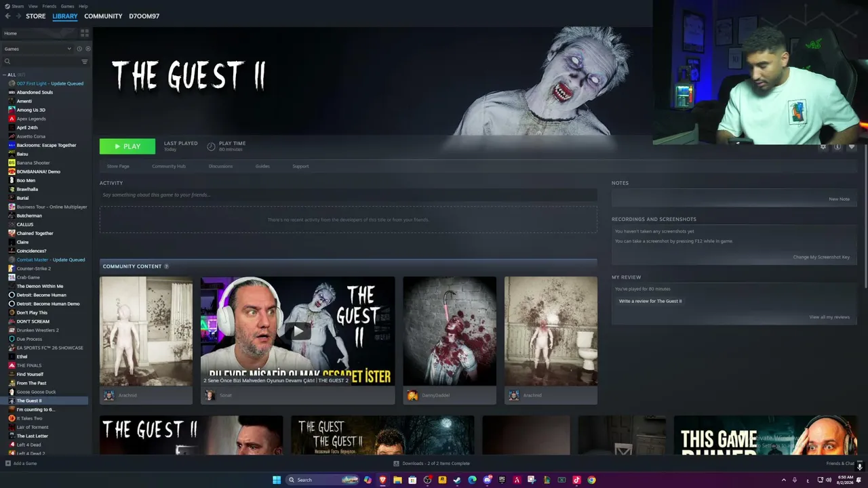The image size is (868, 488).
Task: Click THE FINALS game icon in list
Action: [12, 365]
